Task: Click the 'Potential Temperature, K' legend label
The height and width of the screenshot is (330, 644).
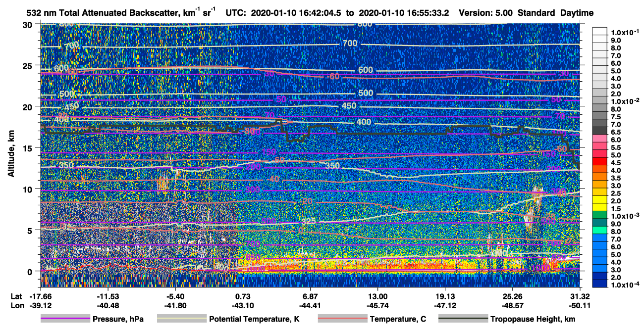Action: [254, 320]
